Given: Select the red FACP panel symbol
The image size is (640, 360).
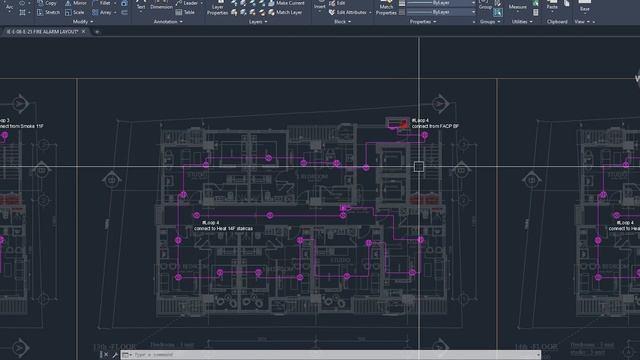Looking at the screenshot, I should point(404,124).
